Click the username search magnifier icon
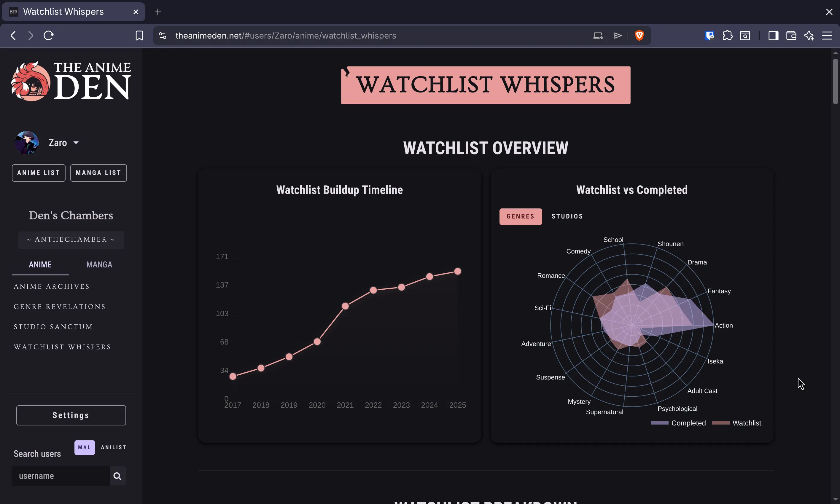Screen dimensions: 840x504 (117, 476)
